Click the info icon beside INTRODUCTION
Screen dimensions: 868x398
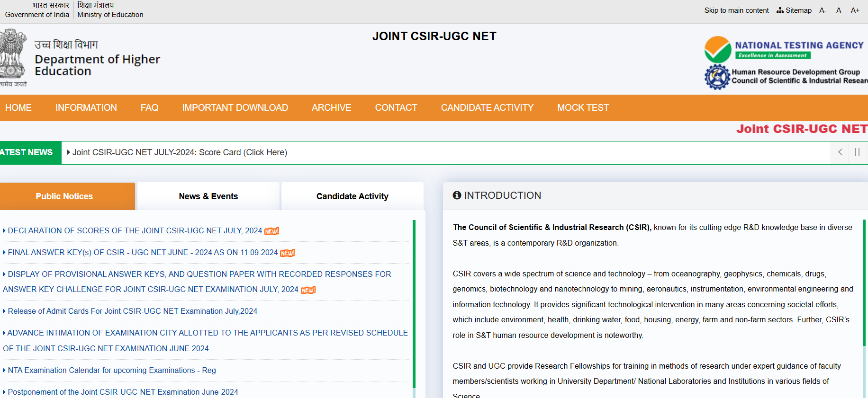(457, 195)
